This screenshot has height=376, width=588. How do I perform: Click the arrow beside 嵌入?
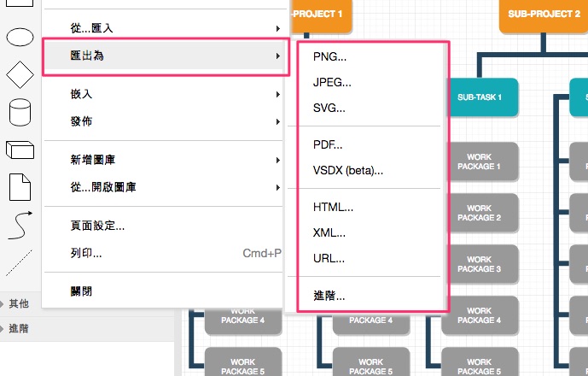(x=278, y=94)
